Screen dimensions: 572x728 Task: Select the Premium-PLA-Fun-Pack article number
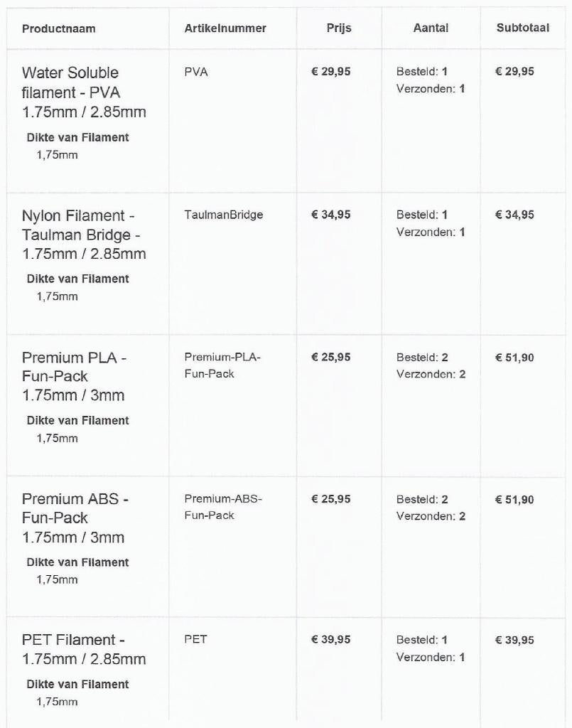[x=222, y=365]
